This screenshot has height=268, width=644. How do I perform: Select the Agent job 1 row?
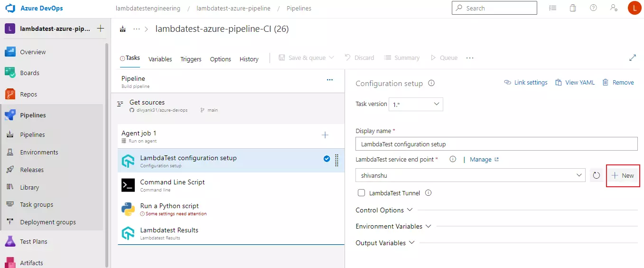point(231,136)
